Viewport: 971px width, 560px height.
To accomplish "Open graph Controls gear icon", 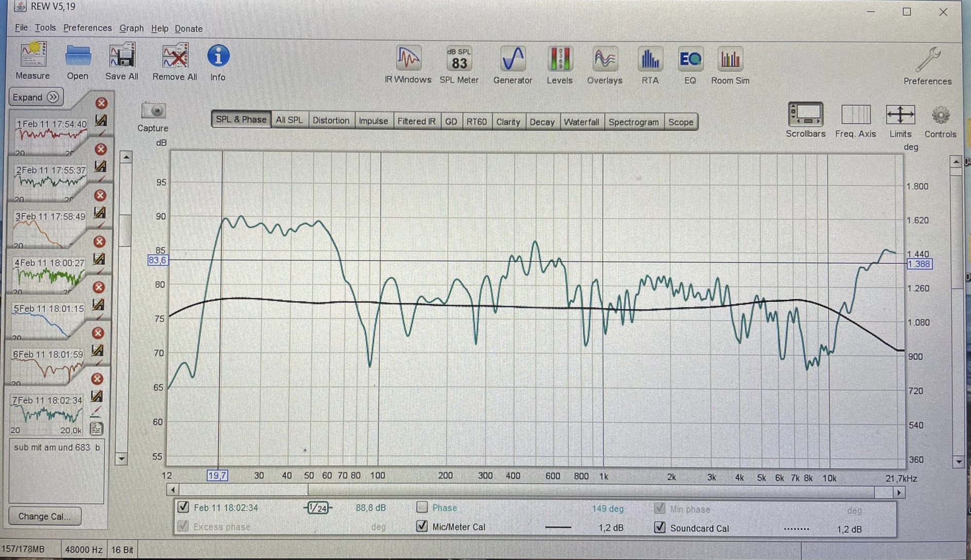I will coord(940,115).
